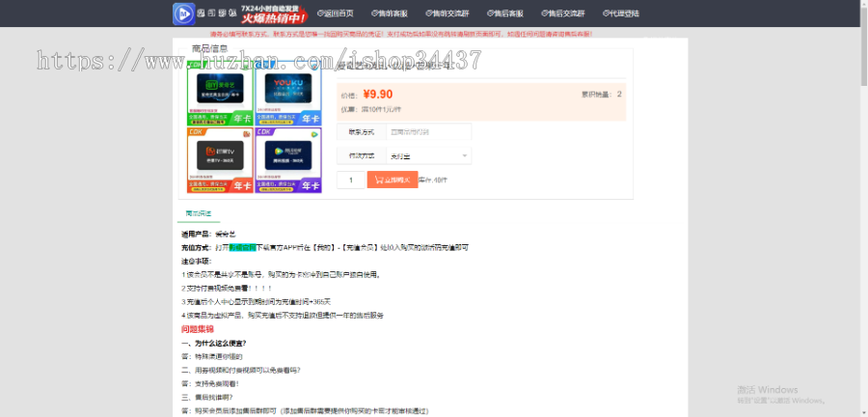This screenshot has height=417, width=868.
Task: Switch to the 商品描述 tab
Action: point(199,213)
